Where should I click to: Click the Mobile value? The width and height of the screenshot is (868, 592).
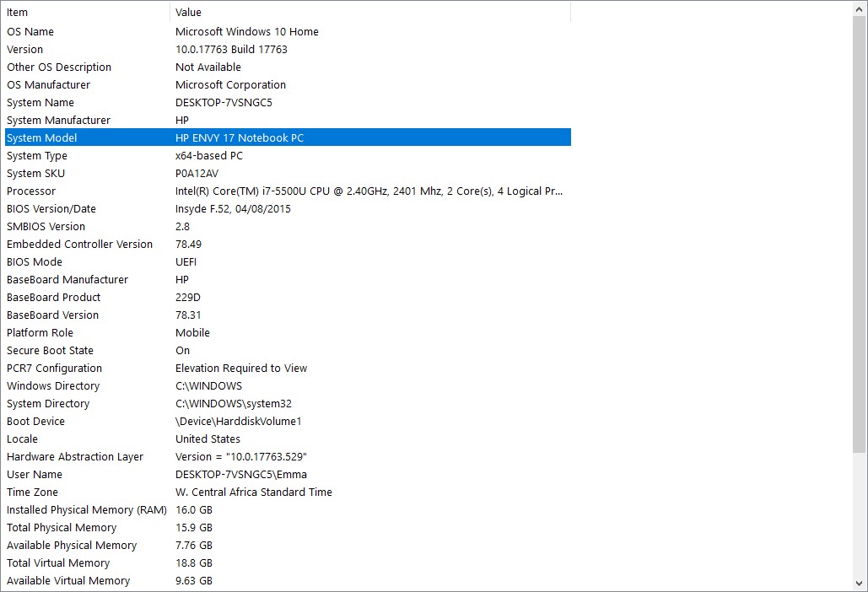(x=192, y=332)
